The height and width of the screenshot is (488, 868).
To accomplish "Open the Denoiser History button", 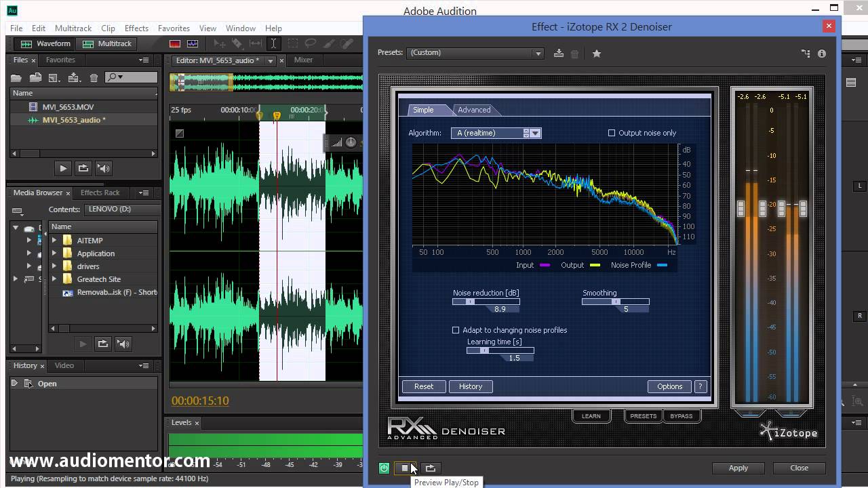I will [471, 386].
